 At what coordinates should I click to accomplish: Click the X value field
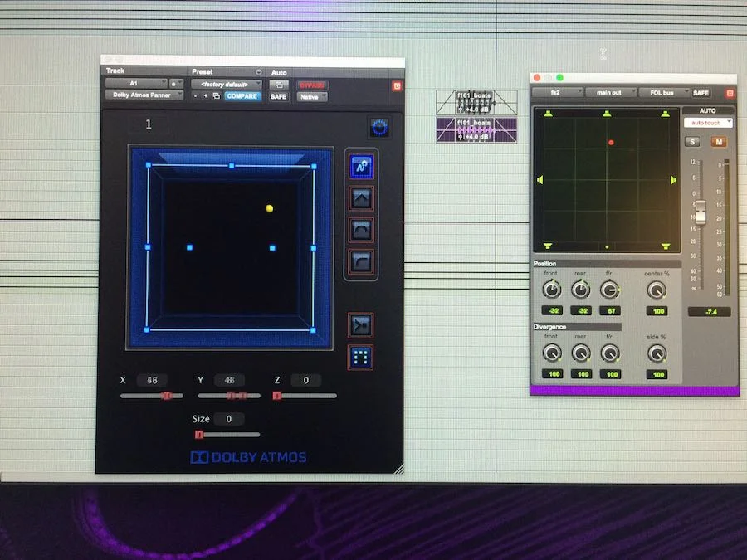click(152, 380)
